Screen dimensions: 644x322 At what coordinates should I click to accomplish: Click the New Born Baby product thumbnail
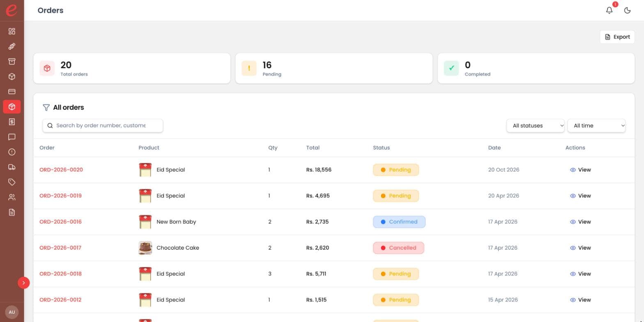click(145, 222)
